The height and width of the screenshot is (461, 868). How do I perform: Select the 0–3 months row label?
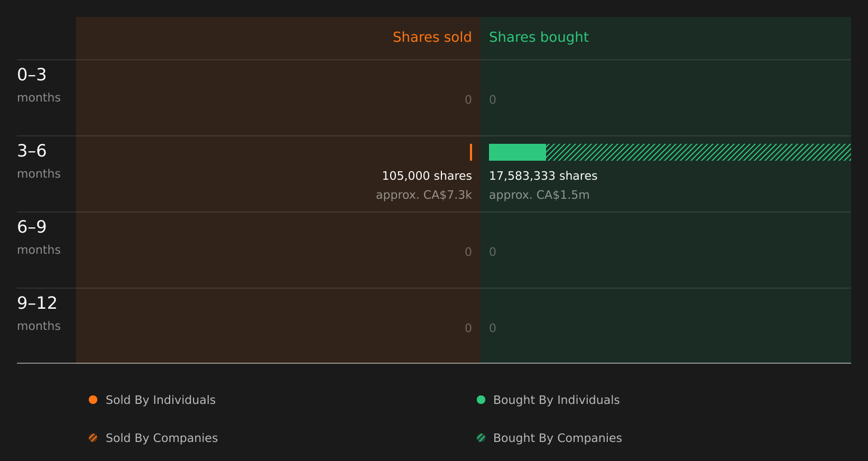39,85
